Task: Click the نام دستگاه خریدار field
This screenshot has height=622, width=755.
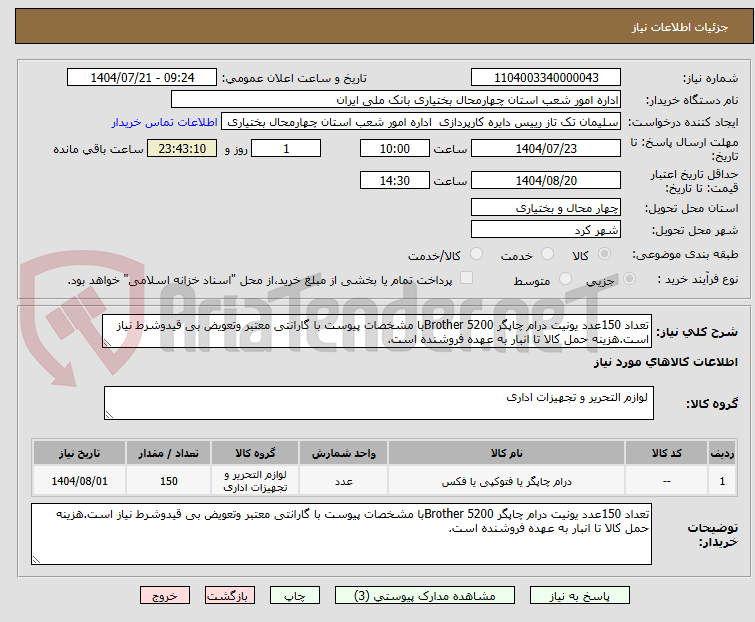Action: (x=396, y=100)
